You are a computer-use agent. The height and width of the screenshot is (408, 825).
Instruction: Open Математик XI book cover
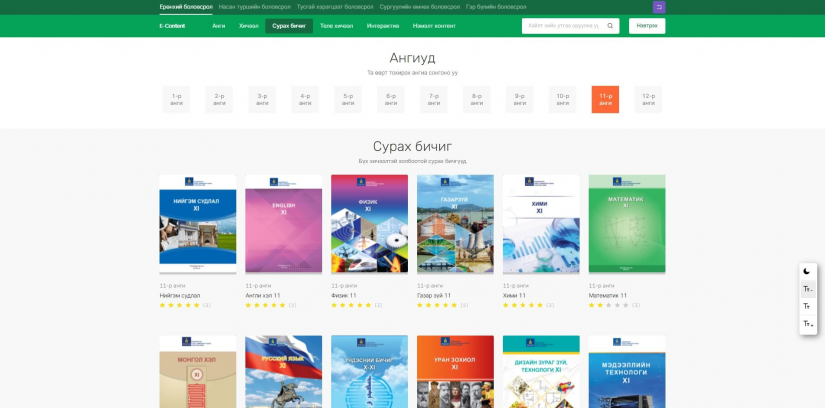627,224
